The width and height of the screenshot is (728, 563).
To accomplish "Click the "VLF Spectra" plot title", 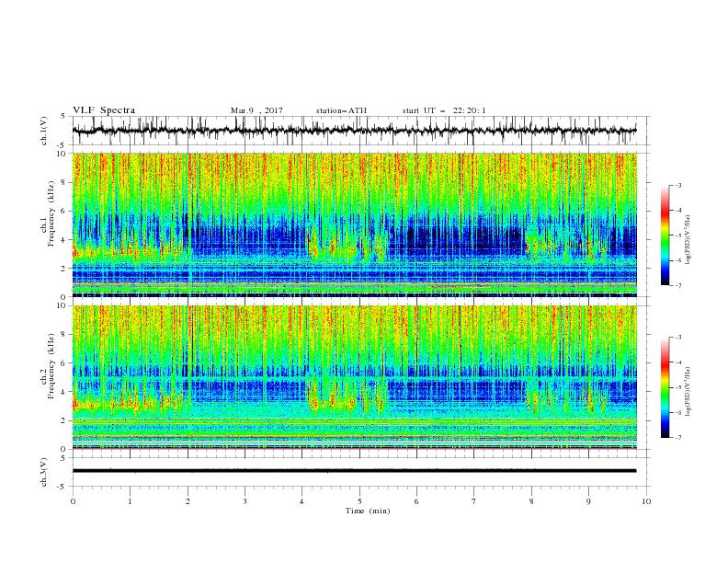I will [104, 110].
